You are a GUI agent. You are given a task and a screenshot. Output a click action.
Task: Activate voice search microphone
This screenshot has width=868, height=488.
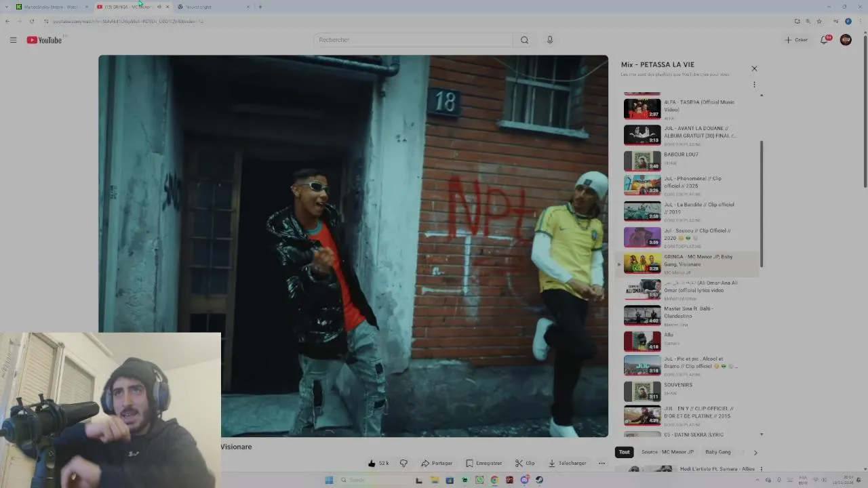[550, 40]
